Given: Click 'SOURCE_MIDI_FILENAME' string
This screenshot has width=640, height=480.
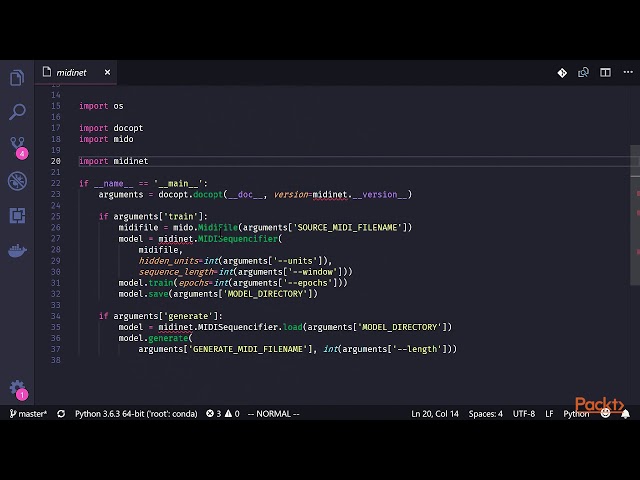Looking at the screenshot, I should coord(347,228).
